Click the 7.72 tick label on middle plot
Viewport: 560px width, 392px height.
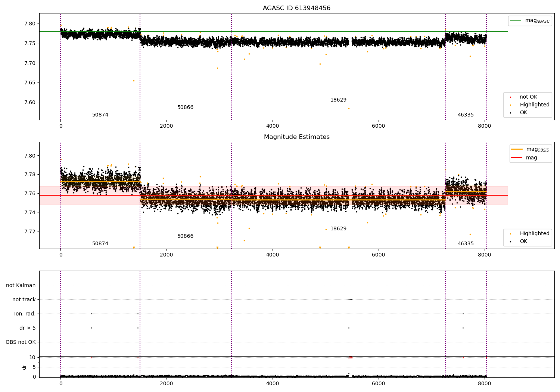click(30, 232)
